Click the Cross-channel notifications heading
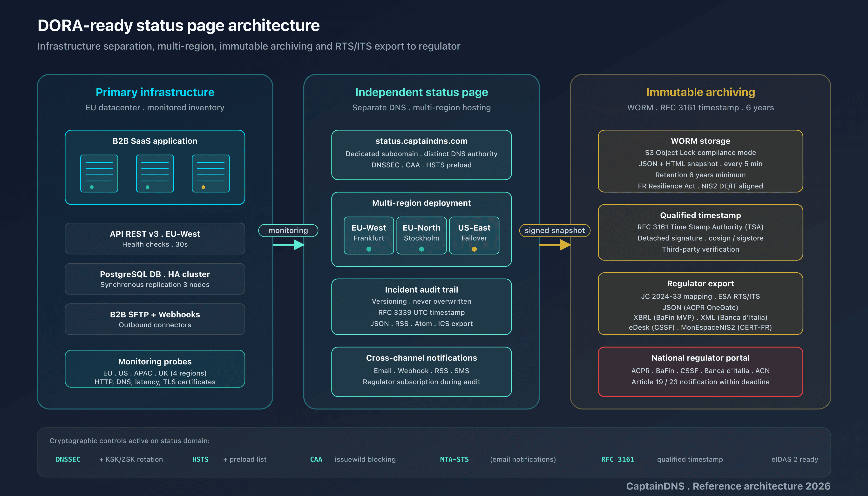Image resolution: width=868 pixels, height=496 pixels. click(421, 358)
